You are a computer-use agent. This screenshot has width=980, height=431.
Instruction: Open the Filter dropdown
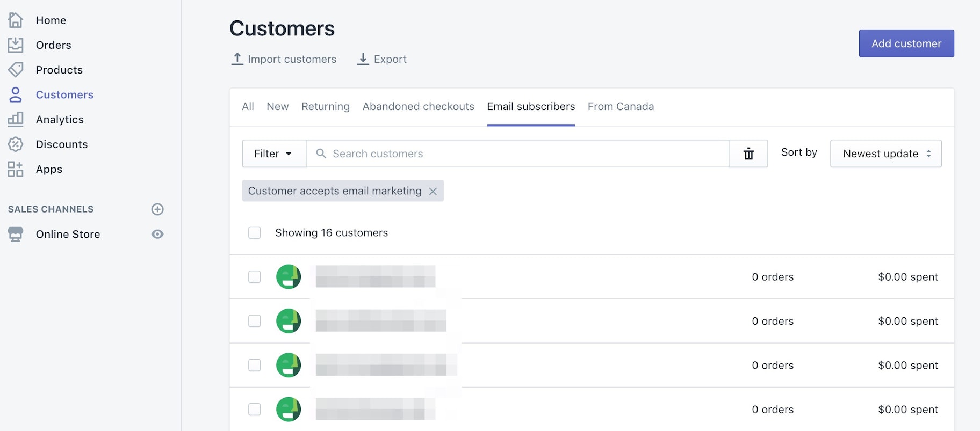[x=274, y=154]
